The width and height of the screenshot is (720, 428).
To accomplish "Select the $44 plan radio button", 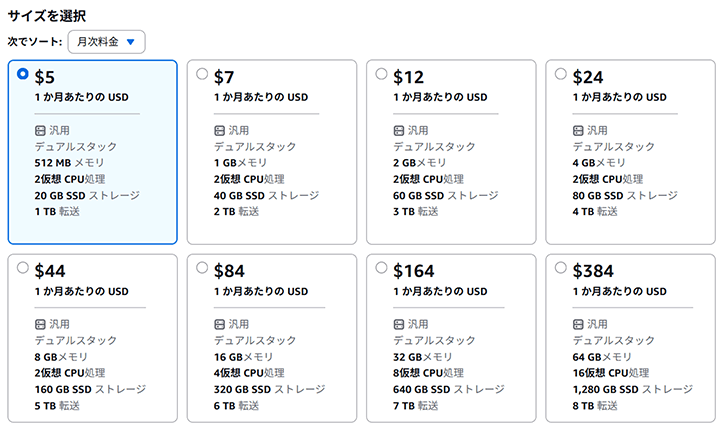I will [x=23, y=268].
